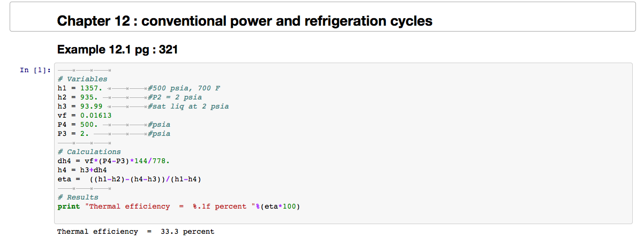Click the print keyword in the code

69,206
